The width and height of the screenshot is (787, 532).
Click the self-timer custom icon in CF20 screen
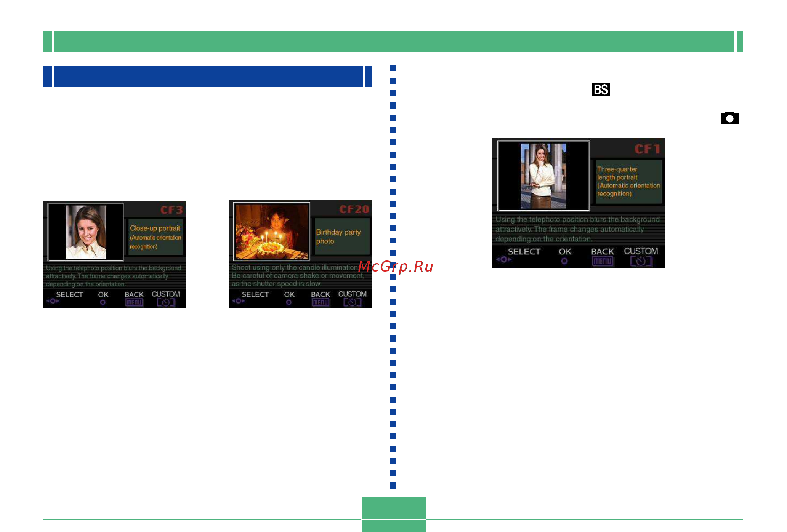click(352, 302)
